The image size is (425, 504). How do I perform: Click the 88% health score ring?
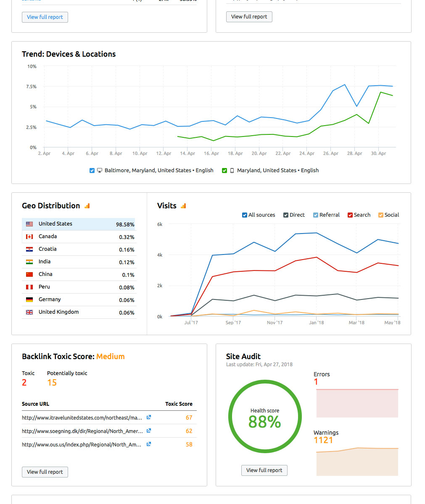(x=265, y=417)
